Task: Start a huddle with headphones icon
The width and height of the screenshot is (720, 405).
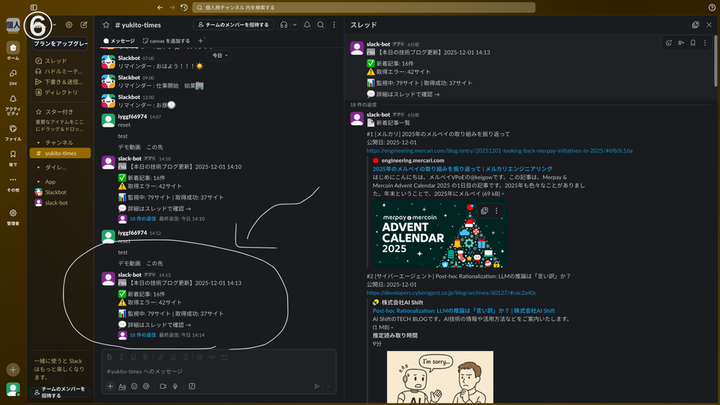Action: point(284,25)
